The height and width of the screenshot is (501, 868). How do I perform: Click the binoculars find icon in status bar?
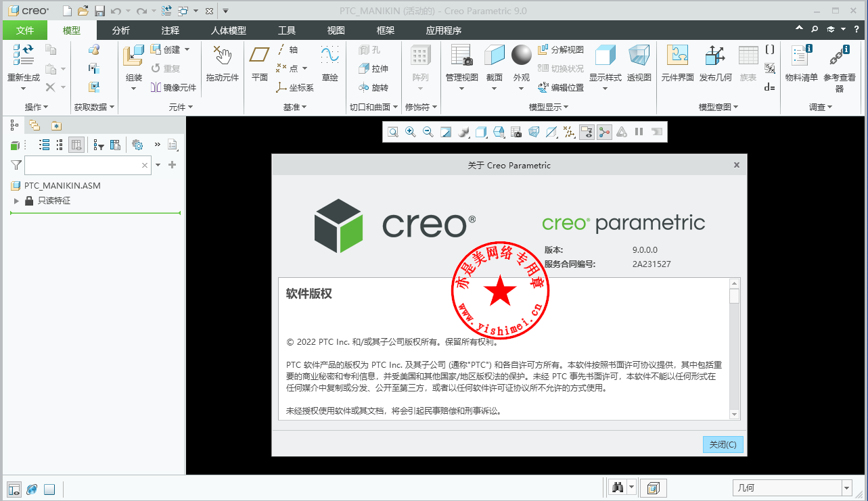617,487
